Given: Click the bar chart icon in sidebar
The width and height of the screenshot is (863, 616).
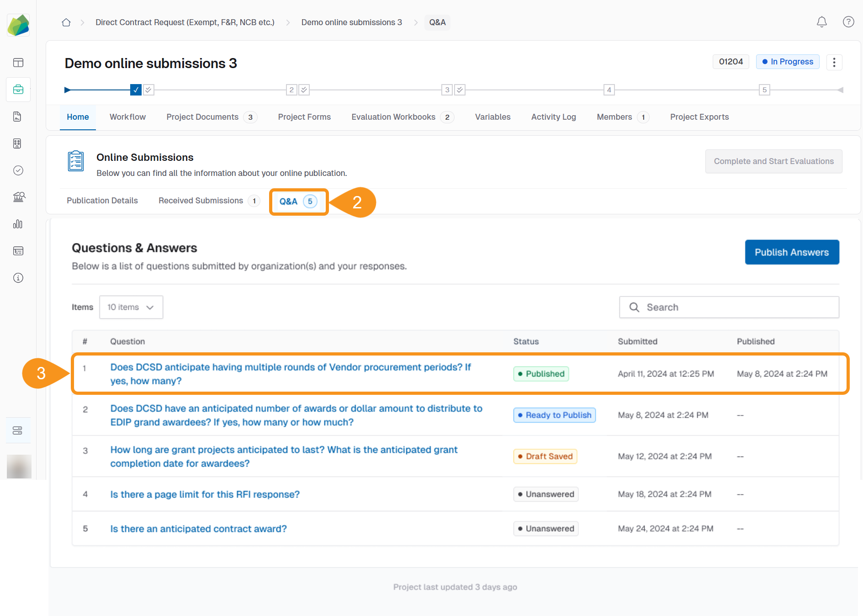Looking at the screenshot, I should click(18, 224).
